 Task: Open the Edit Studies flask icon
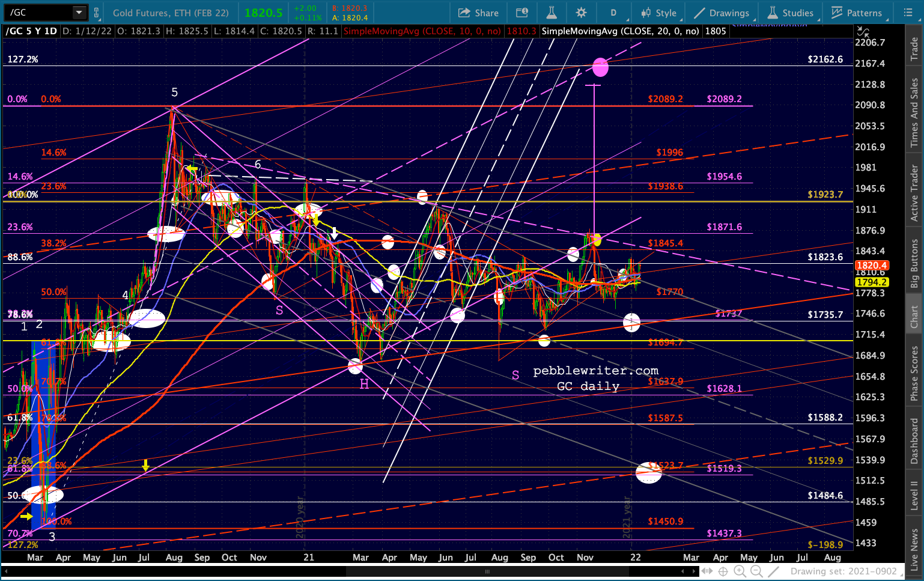point(552,13)
